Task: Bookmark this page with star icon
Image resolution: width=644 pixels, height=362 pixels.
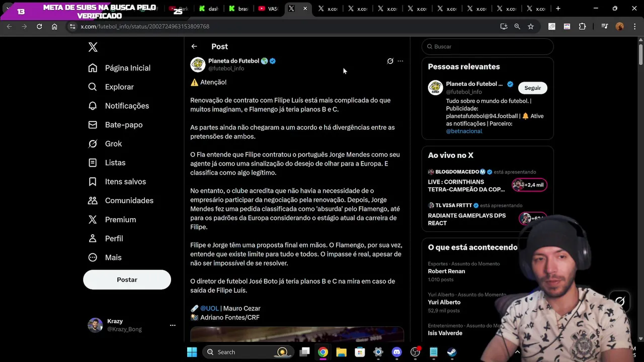Action: (531, 26)
